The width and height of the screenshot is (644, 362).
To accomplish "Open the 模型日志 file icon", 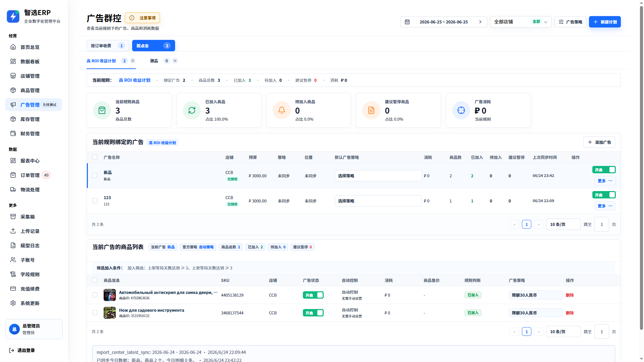I will (x=13, y=245).
